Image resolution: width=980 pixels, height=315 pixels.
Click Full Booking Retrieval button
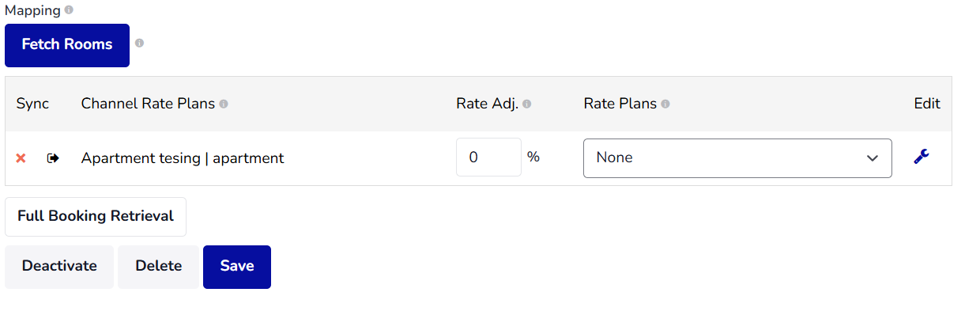click(x=96, y=216)
